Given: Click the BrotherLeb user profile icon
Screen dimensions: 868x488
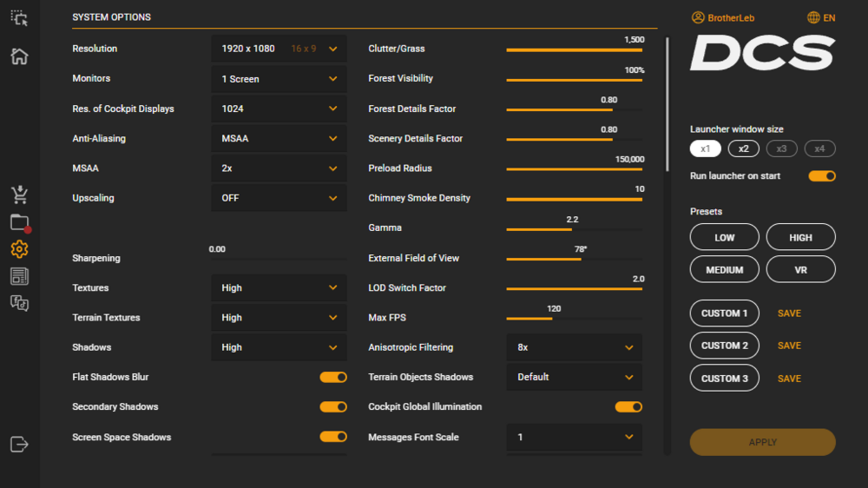Looking at the screenshot, I should [698, 17].
